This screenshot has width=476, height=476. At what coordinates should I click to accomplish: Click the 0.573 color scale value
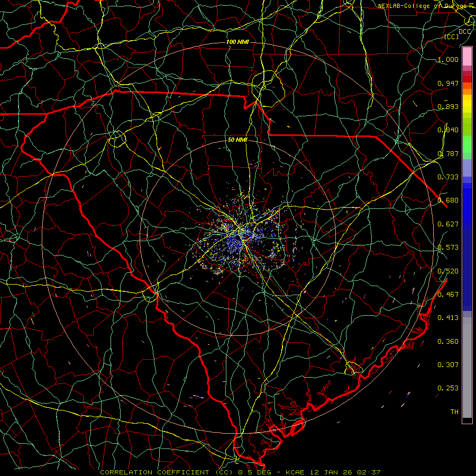[448, 248]
